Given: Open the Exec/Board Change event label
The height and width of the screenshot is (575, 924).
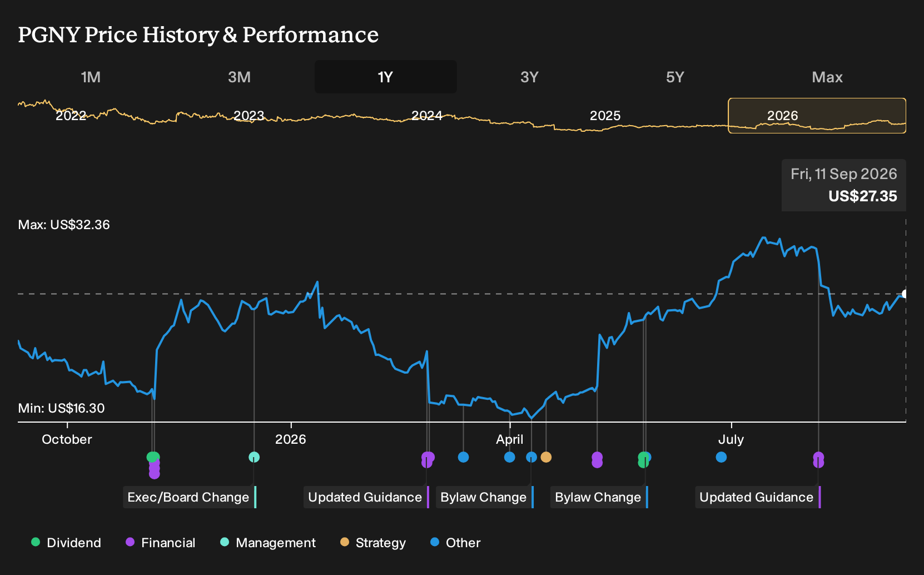Looking at the screenshot, I should (x=188, y=497).
